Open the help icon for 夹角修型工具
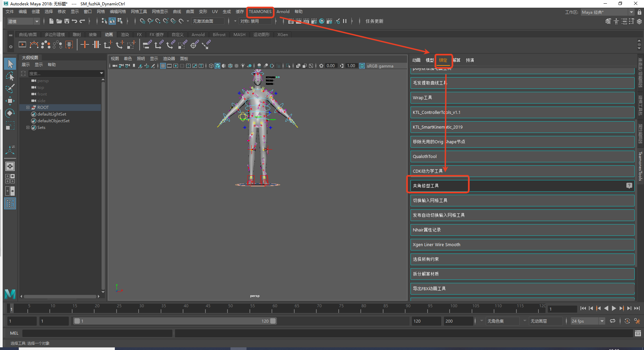The width and height of the screenshot is (644, 350). coord(629,185)
